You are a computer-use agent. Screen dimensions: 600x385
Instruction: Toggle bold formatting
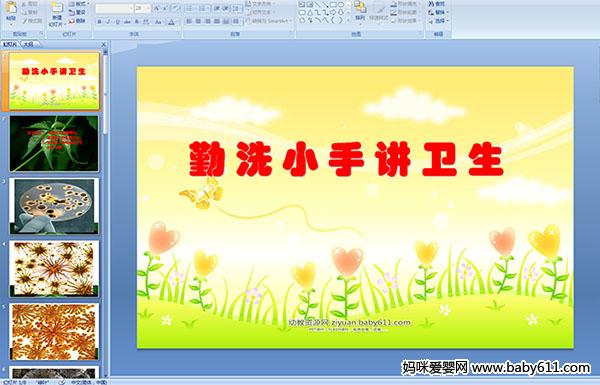click(x=99, y=22)
